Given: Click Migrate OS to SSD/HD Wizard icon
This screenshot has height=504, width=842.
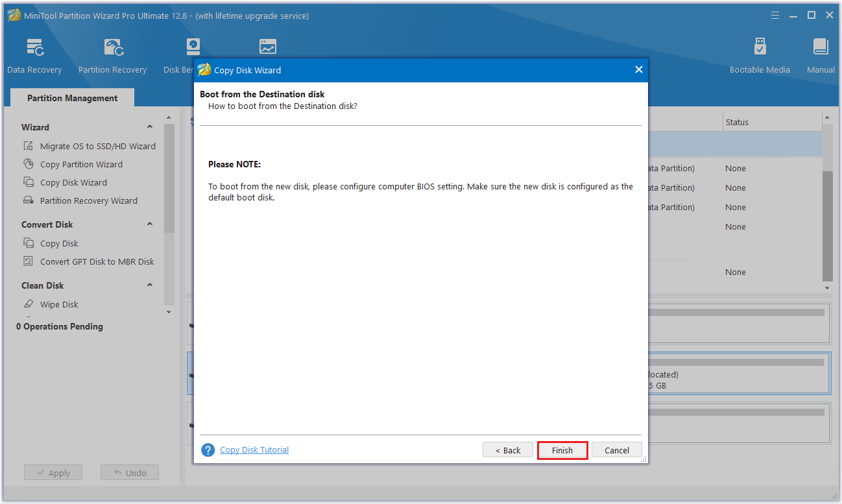Looking at the screenshot, I should click(29, 146).
